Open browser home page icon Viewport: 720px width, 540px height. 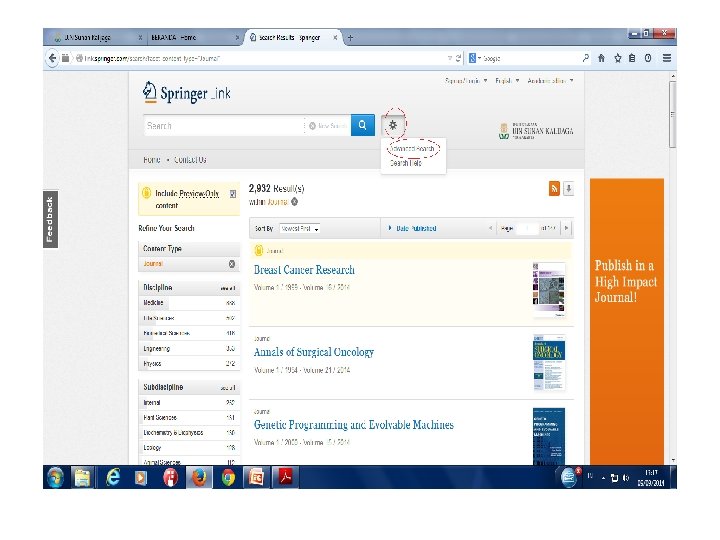coord(601,58)
